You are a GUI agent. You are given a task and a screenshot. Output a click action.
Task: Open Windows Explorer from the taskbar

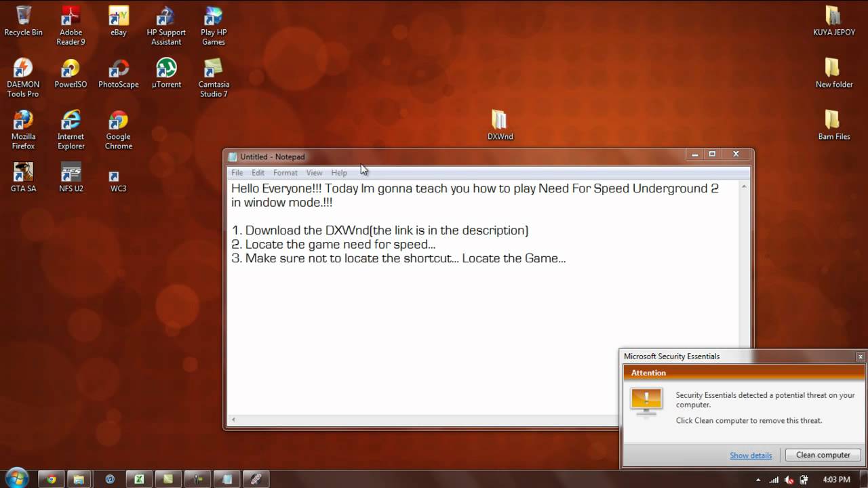click(79, 479)
